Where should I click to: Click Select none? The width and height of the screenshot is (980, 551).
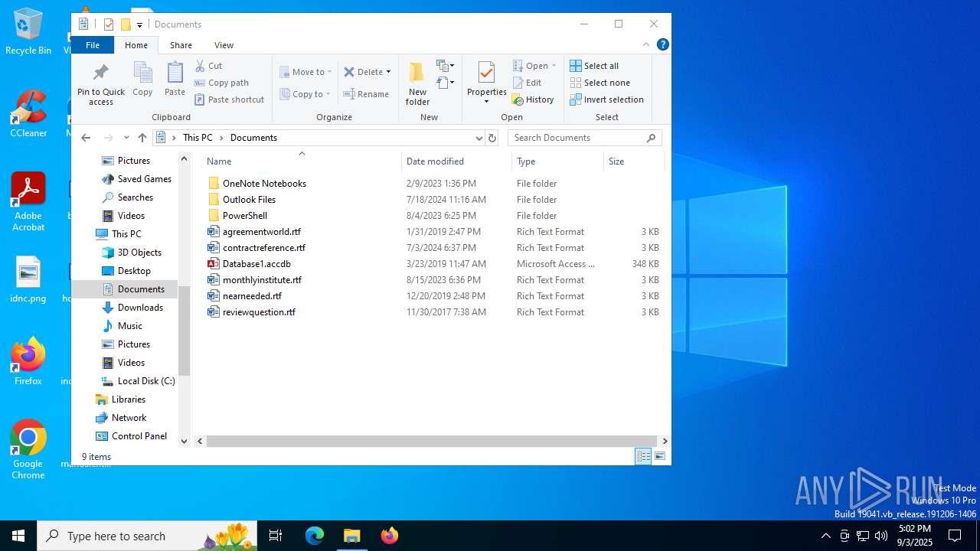[600, 83]
